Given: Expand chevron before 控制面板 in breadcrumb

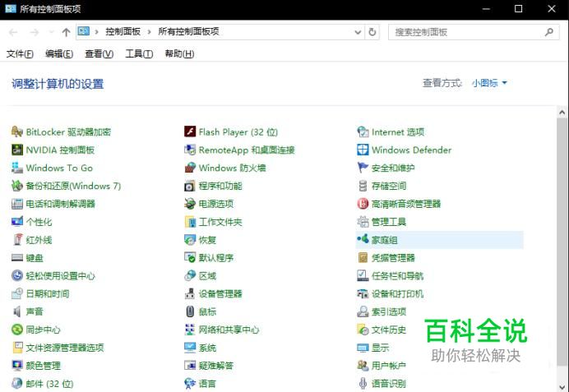Looking at the screenshot, I should tap(96, 32).
